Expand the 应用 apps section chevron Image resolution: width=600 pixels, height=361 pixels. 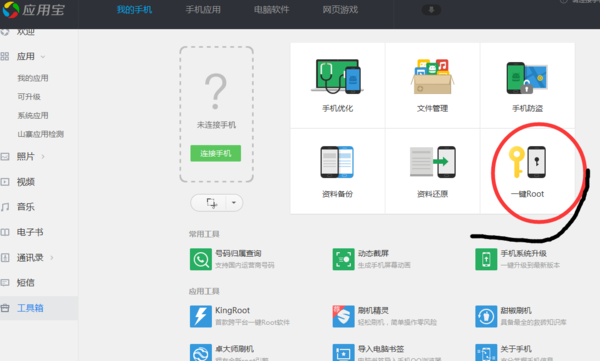click(x=43, y=57)
